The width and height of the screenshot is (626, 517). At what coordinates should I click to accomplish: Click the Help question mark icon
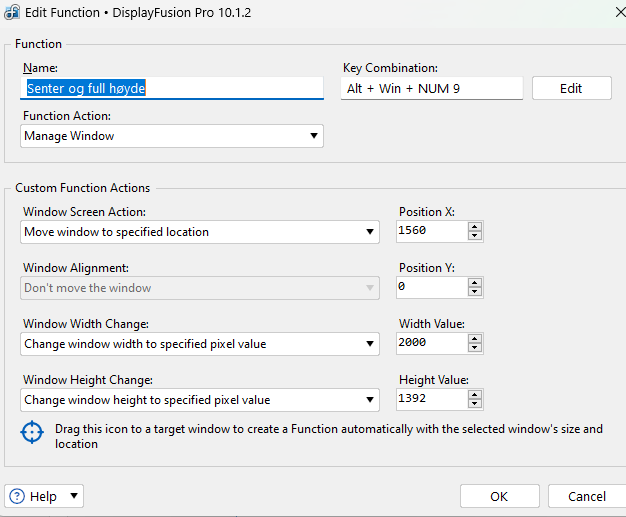(x=17, y=497)
